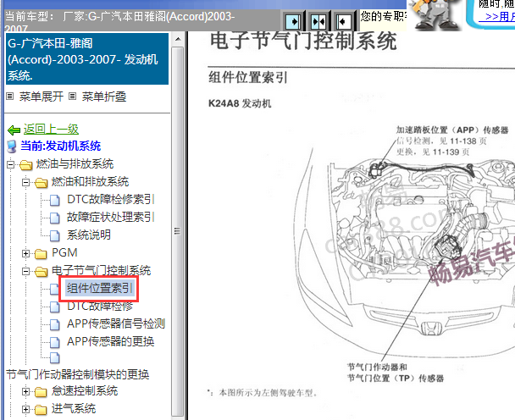Click 菜单折叠 to collapse all menus
The height and width of the screenshot is (420, 515).
pos(104,97)
